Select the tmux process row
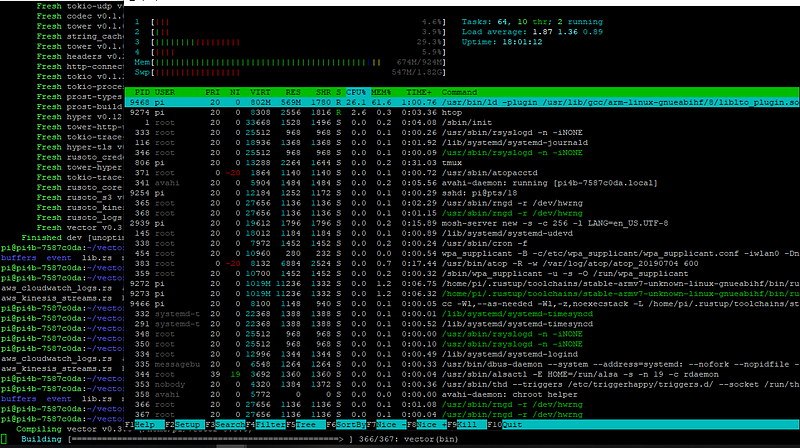 (x=462, y=163)
